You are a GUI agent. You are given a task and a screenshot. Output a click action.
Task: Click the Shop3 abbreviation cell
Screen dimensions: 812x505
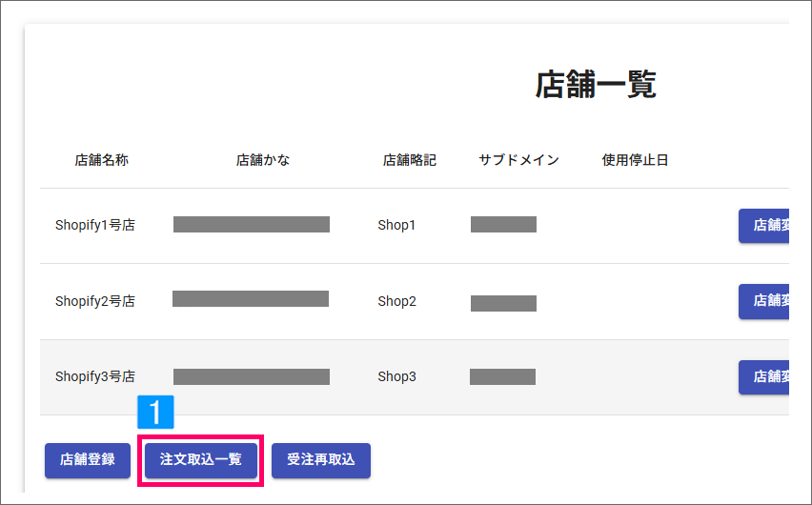coord(396,376)
